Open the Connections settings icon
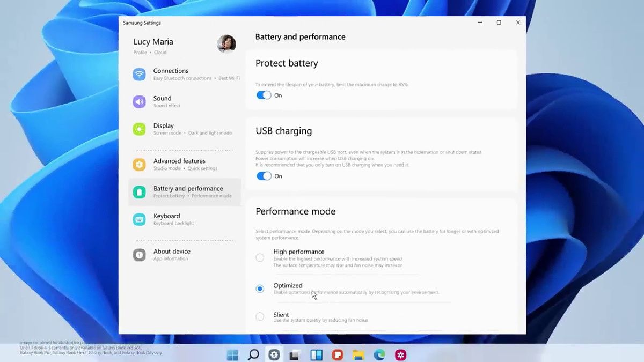This screenshot has width=644, height=362. tap(139, 73)
